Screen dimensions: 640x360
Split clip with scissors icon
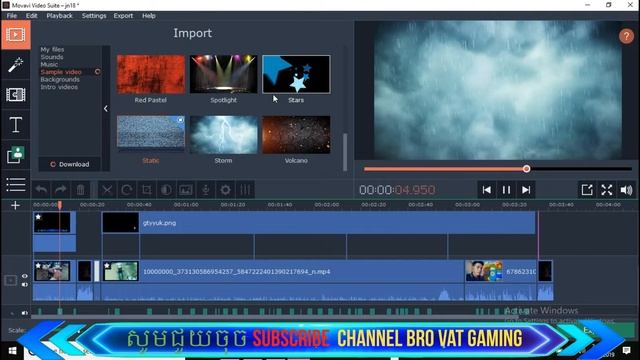click(107, 190)
